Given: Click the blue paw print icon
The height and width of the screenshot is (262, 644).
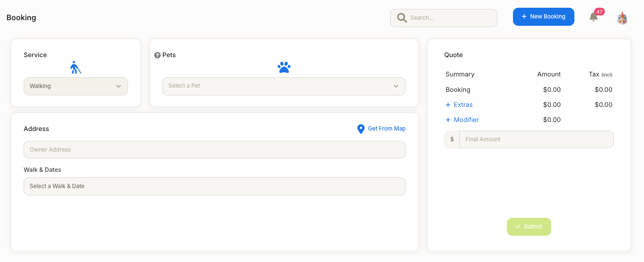Looking at the screenshot, I should [284, 67].
